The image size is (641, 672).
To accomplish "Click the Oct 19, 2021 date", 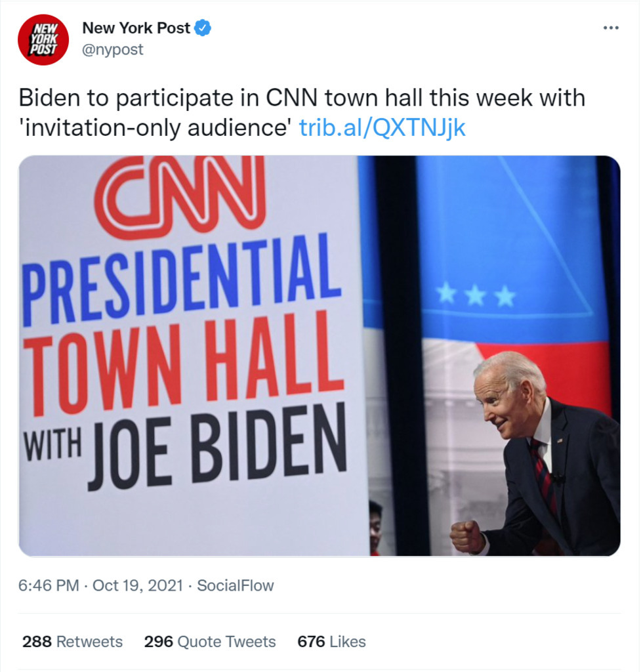I will pyautogui.click(x=138, y=585).
